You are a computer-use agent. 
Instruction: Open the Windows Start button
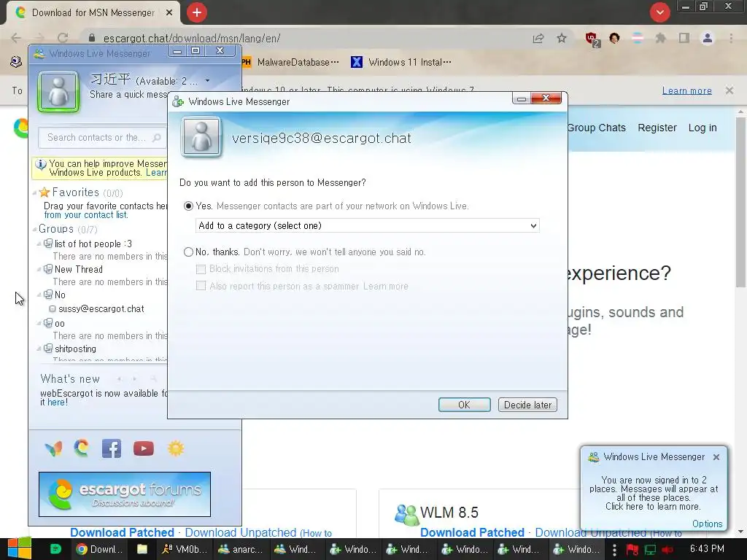point(19,548)
